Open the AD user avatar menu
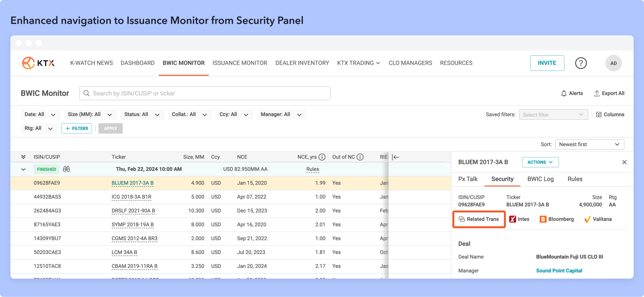Screen dimensions: 644x297 614,63
